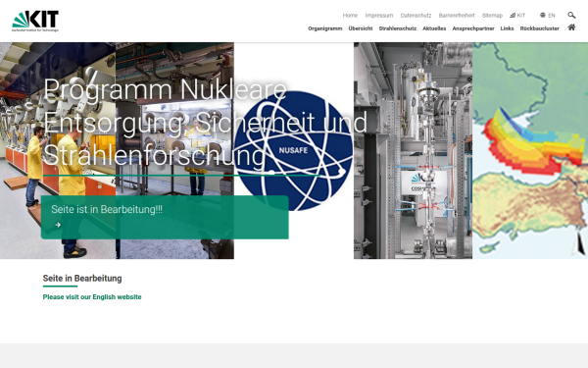
Task: Click the 'Seite ist in Bearbeitung!!!' green banner
Action: [165, 217]
